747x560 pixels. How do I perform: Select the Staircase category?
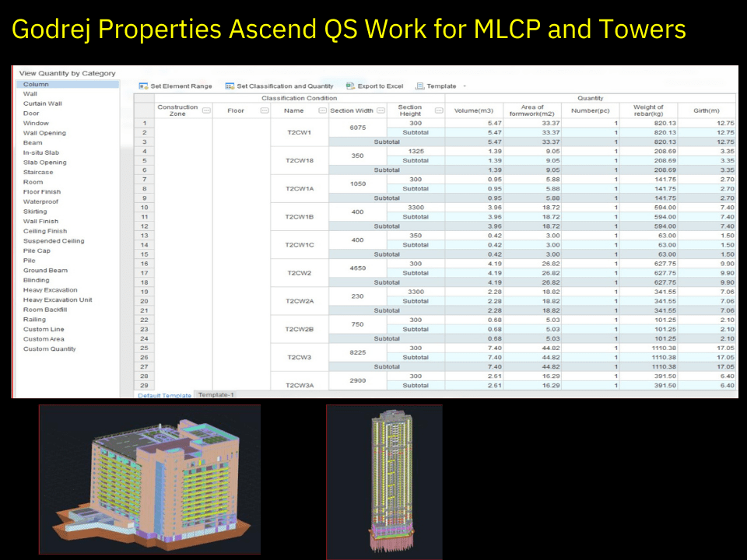[x=38, y=172]
